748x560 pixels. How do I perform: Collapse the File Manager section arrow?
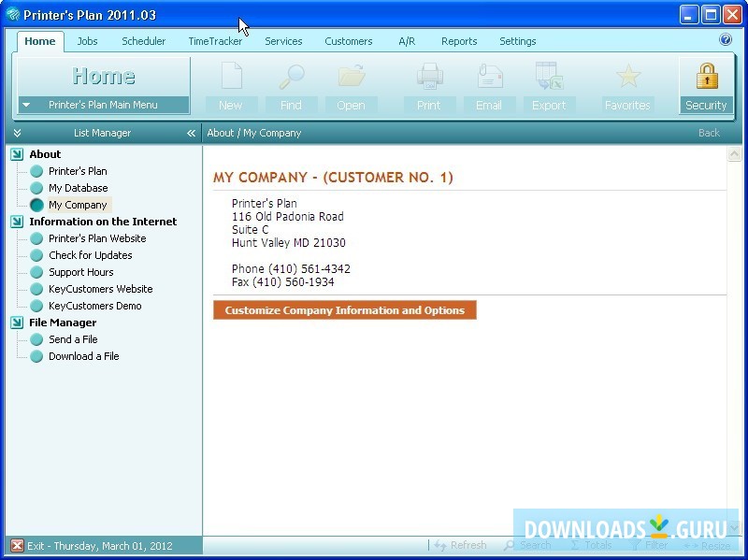tap(17, 323)
